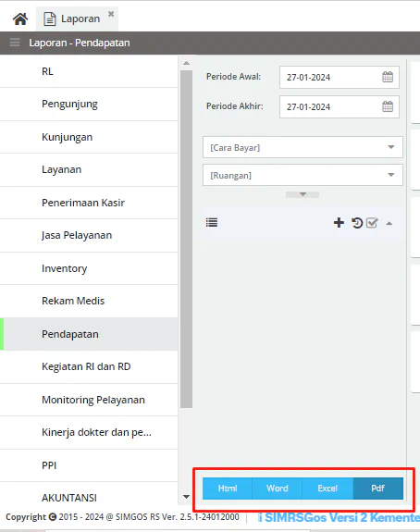Select Pendapatan menu item
420x532 pixels.
89,334
